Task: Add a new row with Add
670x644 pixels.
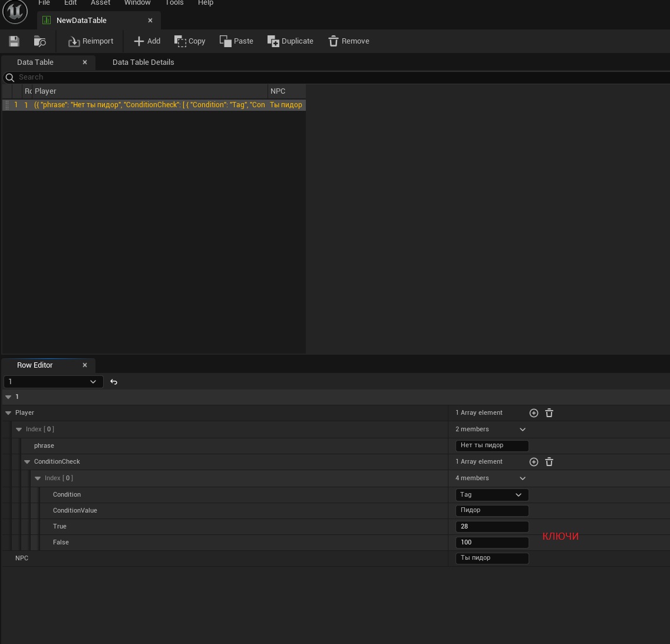Action: pos(147,41)
